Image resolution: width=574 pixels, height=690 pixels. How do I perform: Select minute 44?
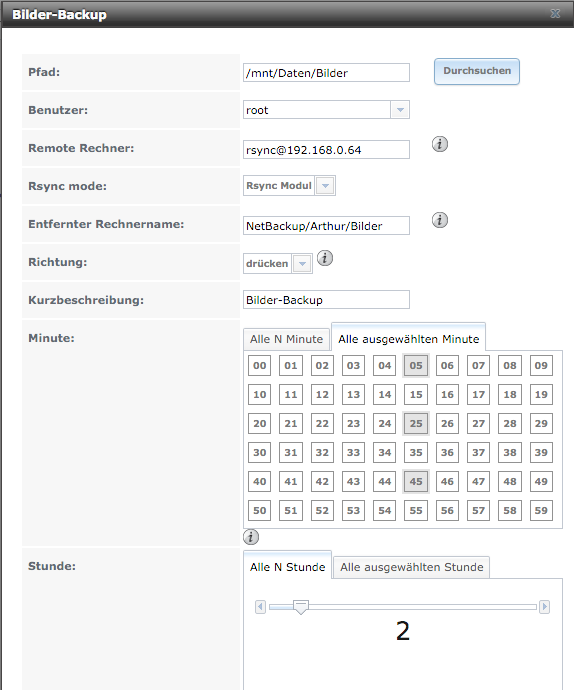click(x=384, y=481)
